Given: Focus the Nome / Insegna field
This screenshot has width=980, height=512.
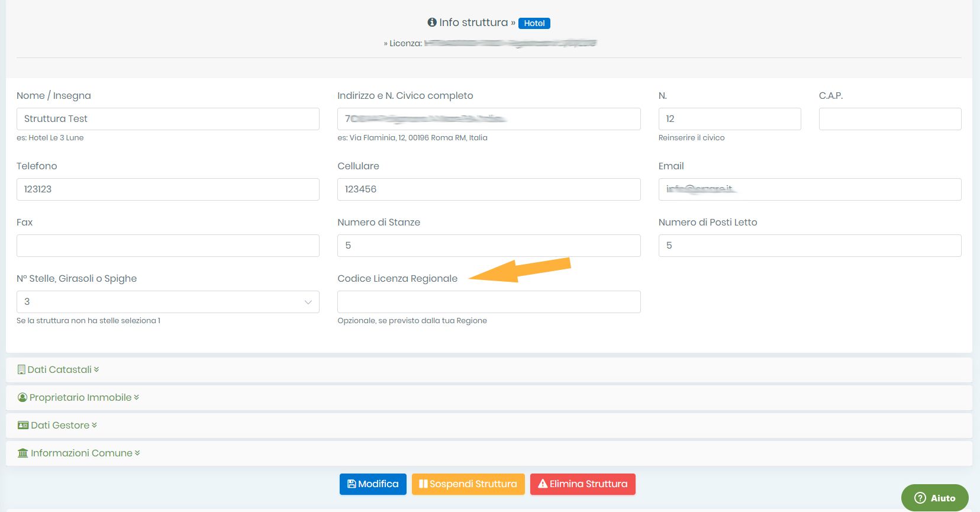Looking at the screenshot, I should point(168,119).
